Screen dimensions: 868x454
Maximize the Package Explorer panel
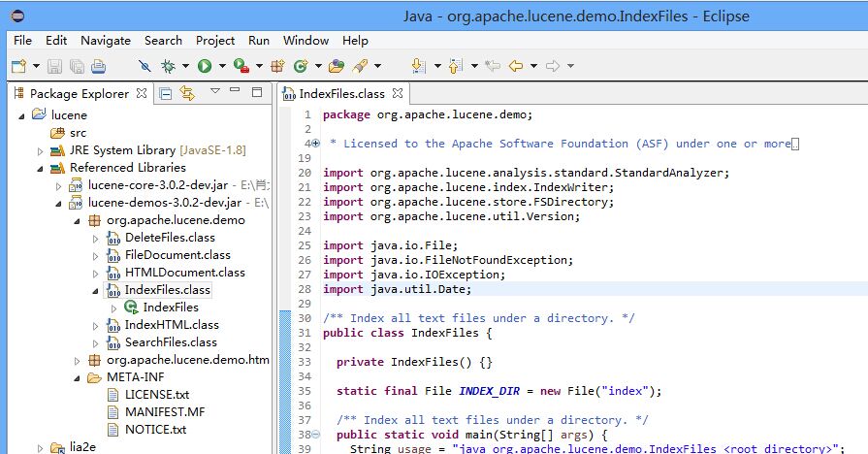[257, 92]
